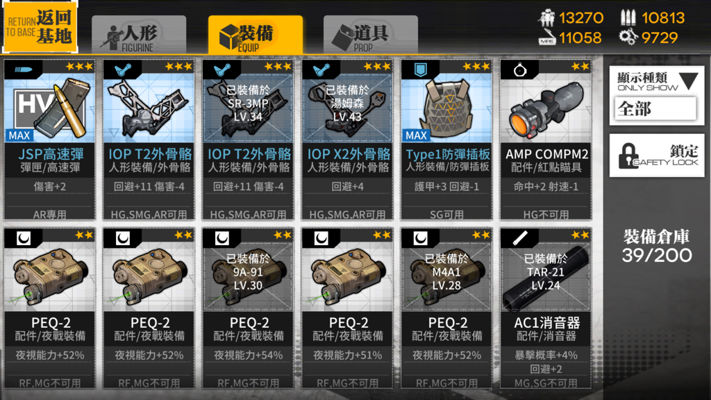Click the 裝備倉庫 39/200 storage counter
Image resolution: width=711 pixels, height=400 pixels.
click(657, 246)
